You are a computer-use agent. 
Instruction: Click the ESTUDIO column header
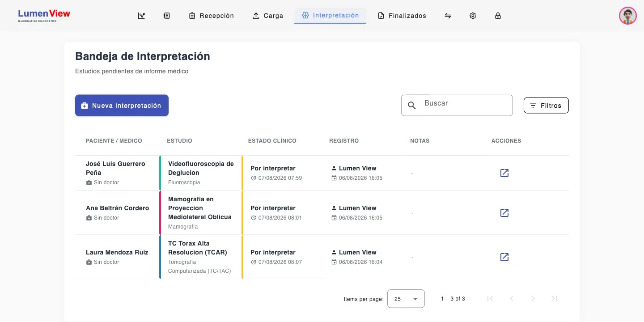(x=179, y=141)
